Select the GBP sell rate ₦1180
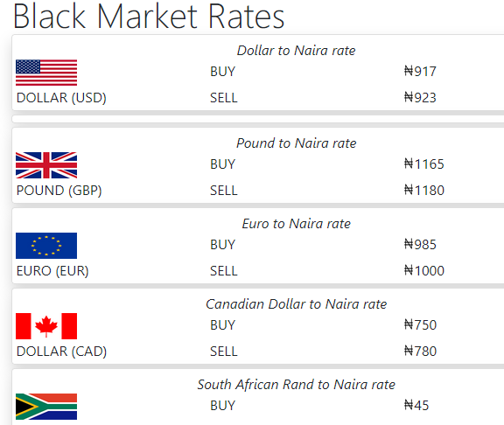Viewport: 504px width, 425px height. (424, 191)
